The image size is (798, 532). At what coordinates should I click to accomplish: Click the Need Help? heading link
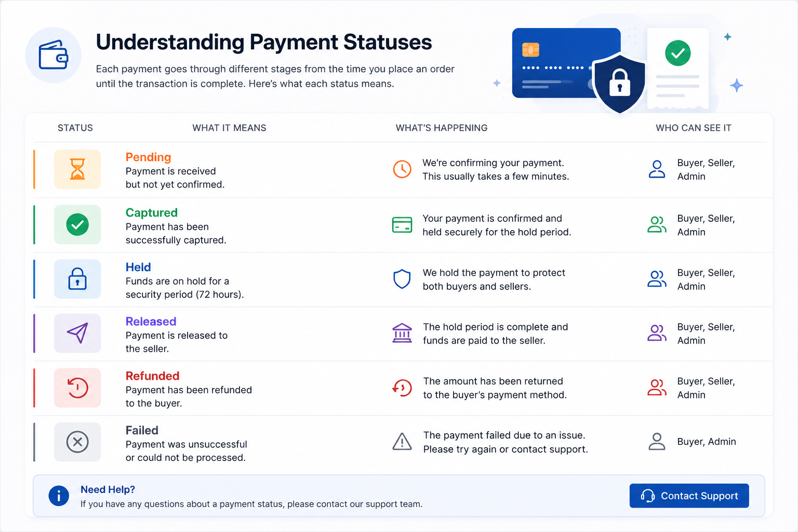pos(108,489)
